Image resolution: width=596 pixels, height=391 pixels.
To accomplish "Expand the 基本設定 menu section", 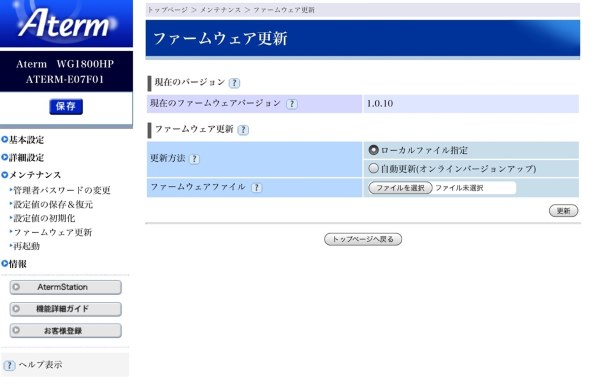I will [x=23, y=140].
